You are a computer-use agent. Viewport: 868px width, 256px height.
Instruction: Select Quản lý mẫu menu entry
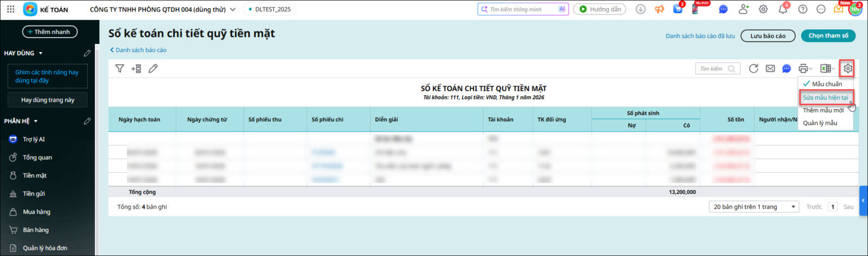pyautogui.click(x=820, y=123)
